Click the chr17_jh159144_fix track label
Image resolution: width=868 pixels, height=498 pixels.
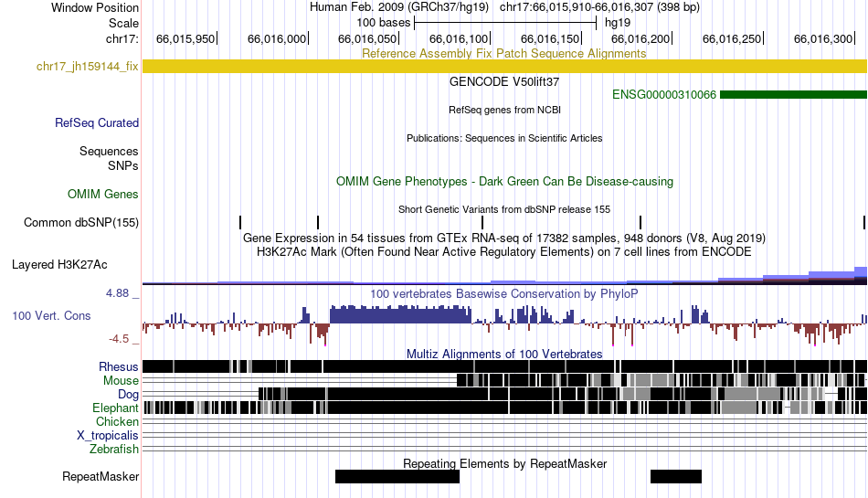pos(87,67)
